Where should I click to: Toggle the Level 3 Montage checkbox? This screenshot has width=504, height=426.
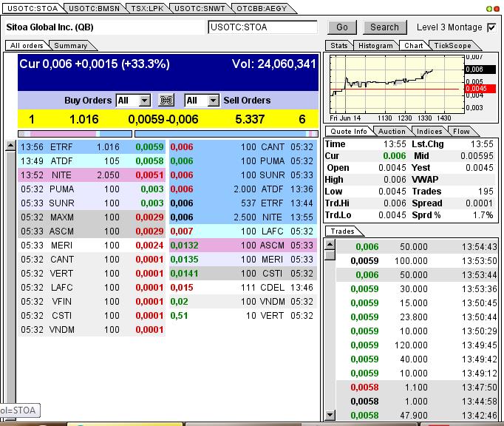(x=491, y=27)
